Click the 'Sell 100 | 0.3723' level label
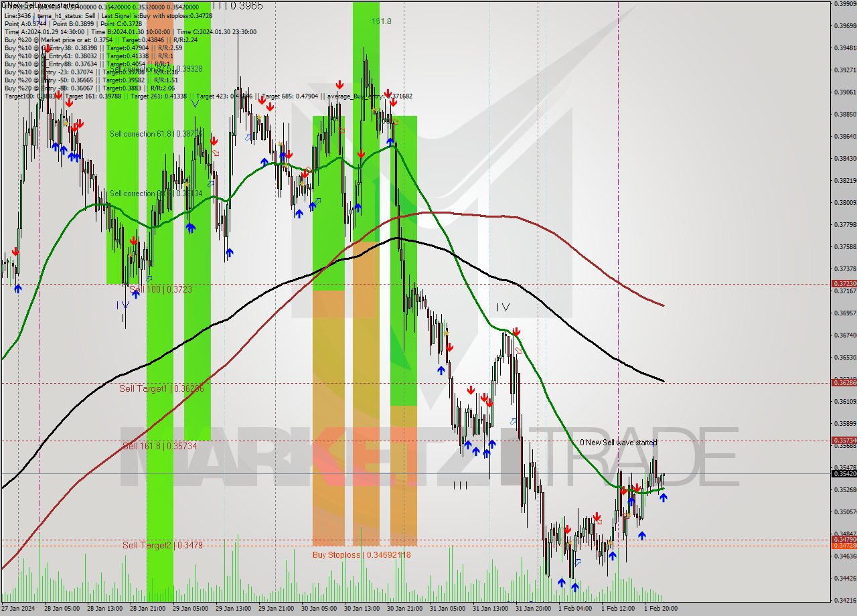Image resolution: width=857 pixels, height=616 pixels. 161,289
